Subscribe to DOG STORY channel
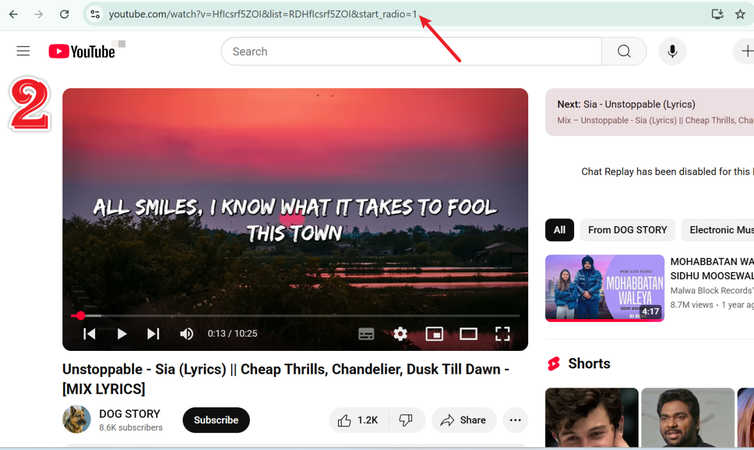Image resolution: width=754 pixels, height=450 pixels. click(x=216, y=420)
